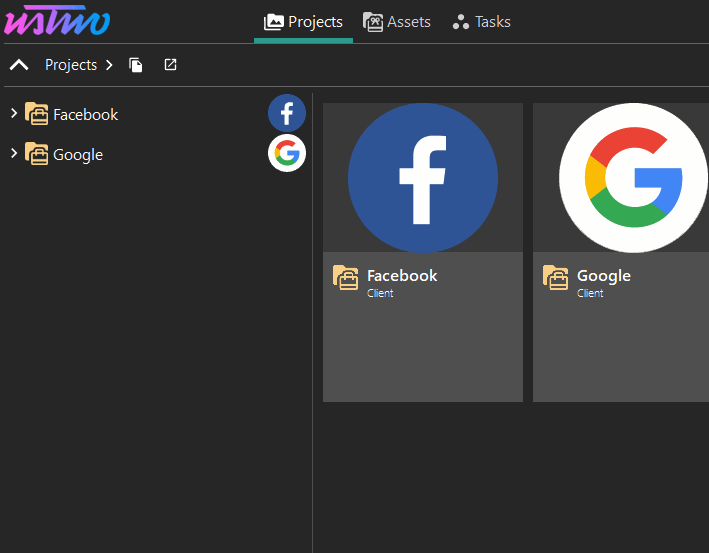The height and width of the screenshot is (553, 709).
Task: Open the breadcrumb chevron after Projects
Action: (109, 65)
